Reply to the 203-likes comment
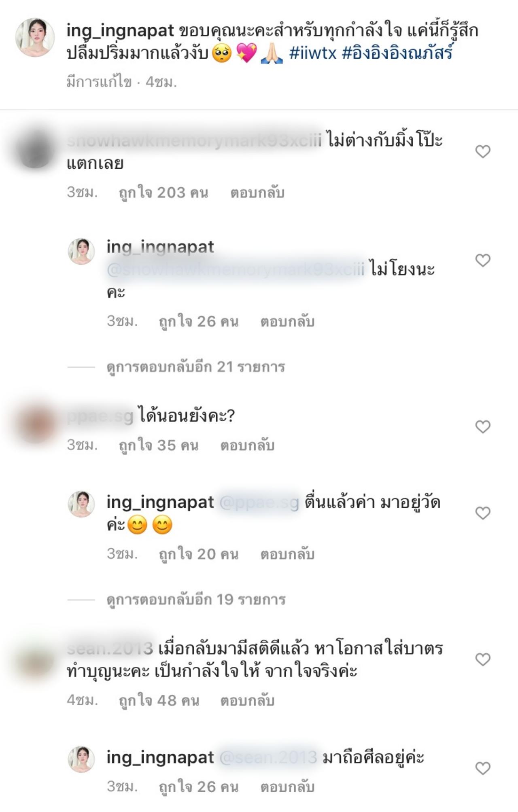518x812 pixels. pos(257,193)
